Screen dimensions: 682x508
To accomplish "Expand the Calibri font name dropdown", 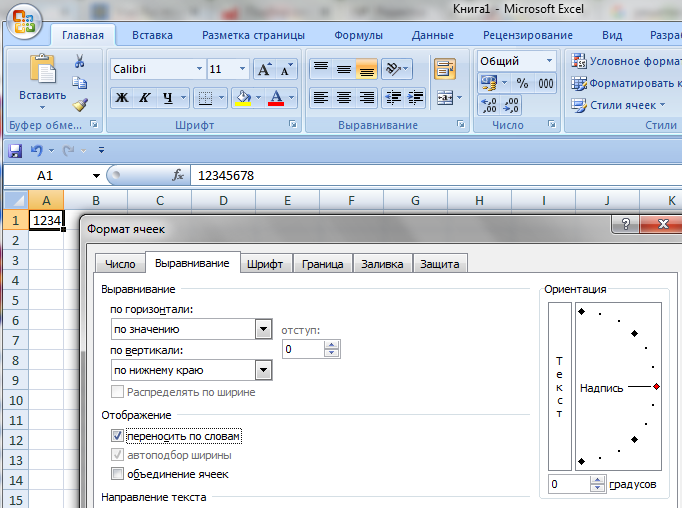I will pos(197,69).
